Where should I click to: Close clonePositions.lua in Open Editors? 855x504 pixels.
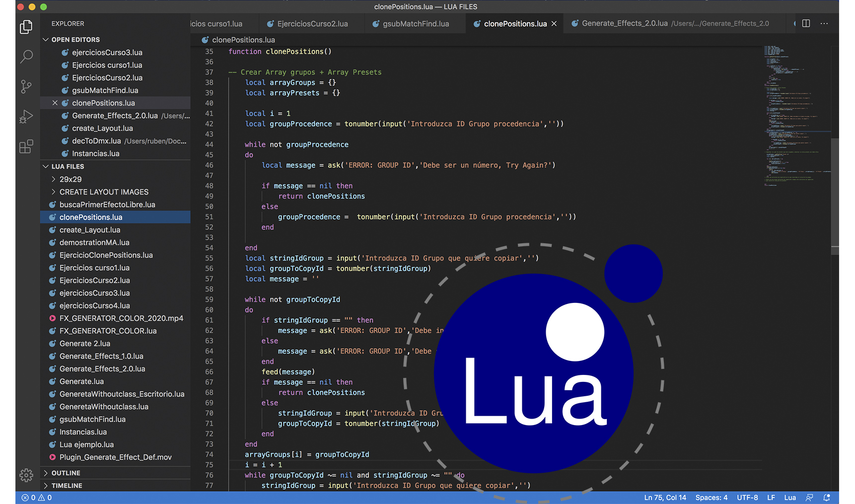pos(55,103)
